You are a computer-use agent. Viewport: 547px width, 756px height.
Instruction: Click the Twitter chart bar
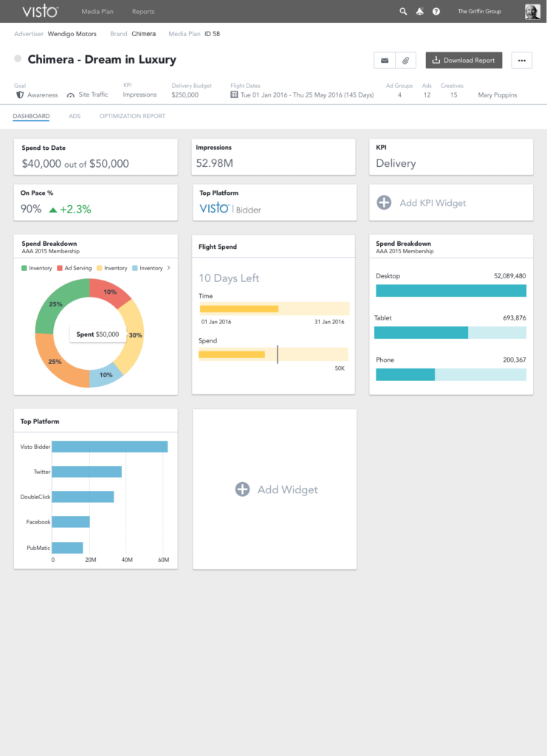(x=87, y=472)
